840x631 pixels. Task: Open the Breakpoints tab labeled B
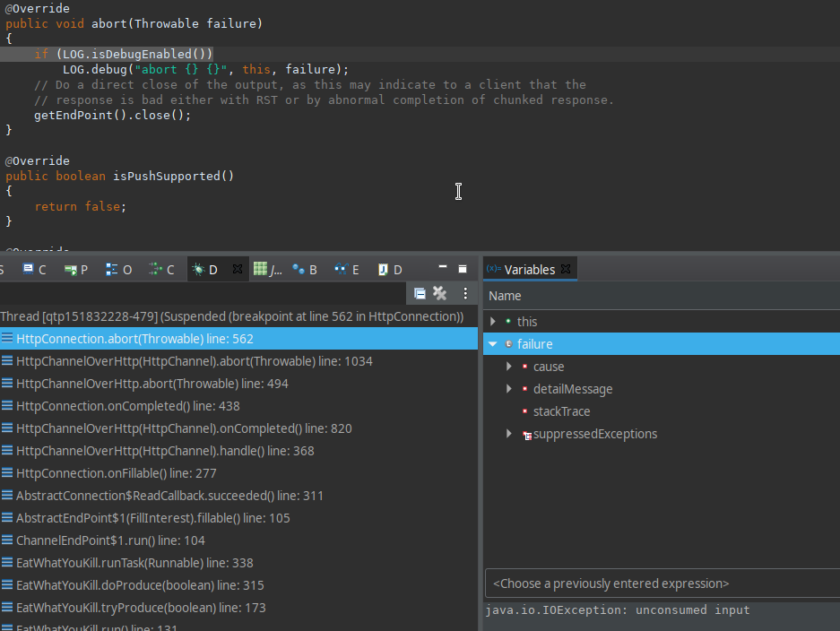click(x=306, y=270)
